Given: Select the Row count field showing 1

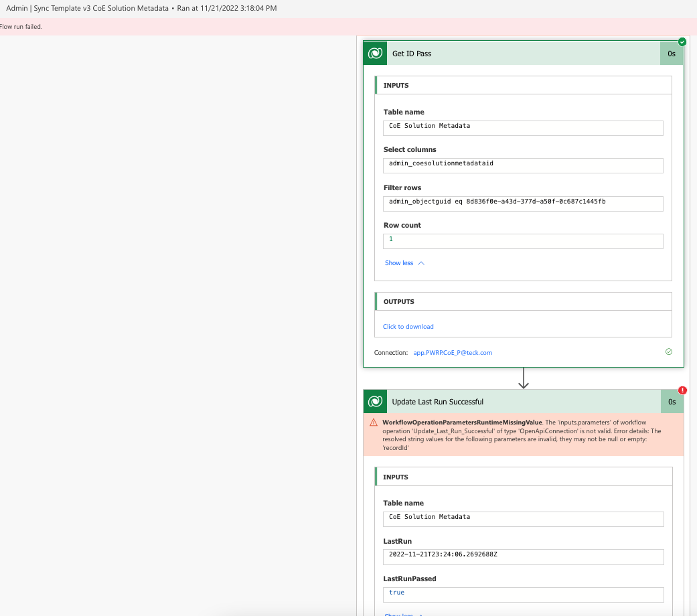Looking at the screenshot, I should click(x=523, y=241).
